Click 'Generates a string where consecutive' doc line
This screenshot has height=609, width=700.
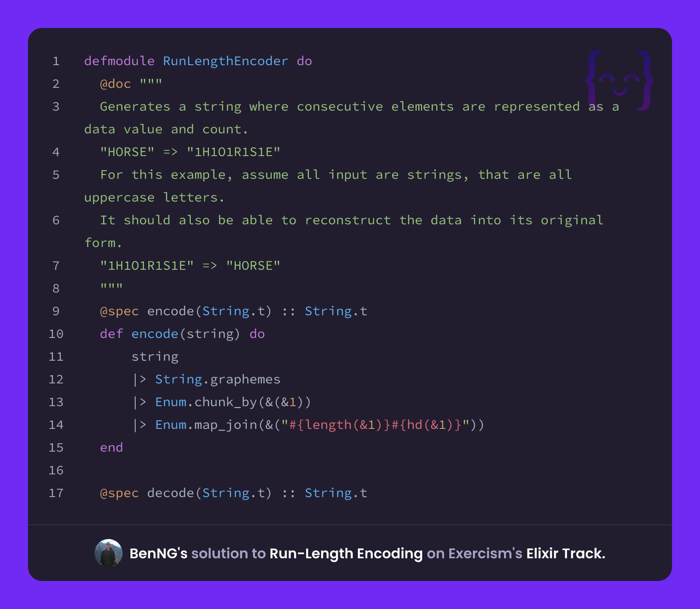[x=360, y=106]
